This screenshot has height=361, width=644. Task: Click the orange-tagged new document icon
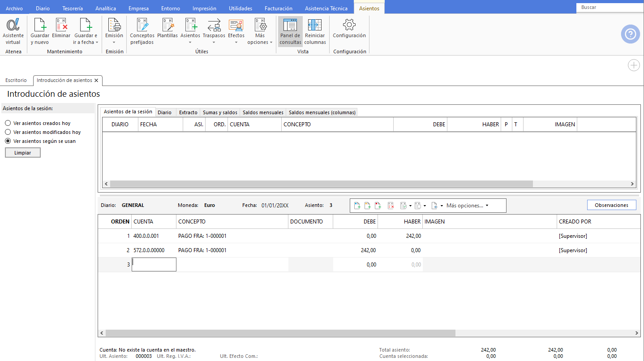point(368,206)
